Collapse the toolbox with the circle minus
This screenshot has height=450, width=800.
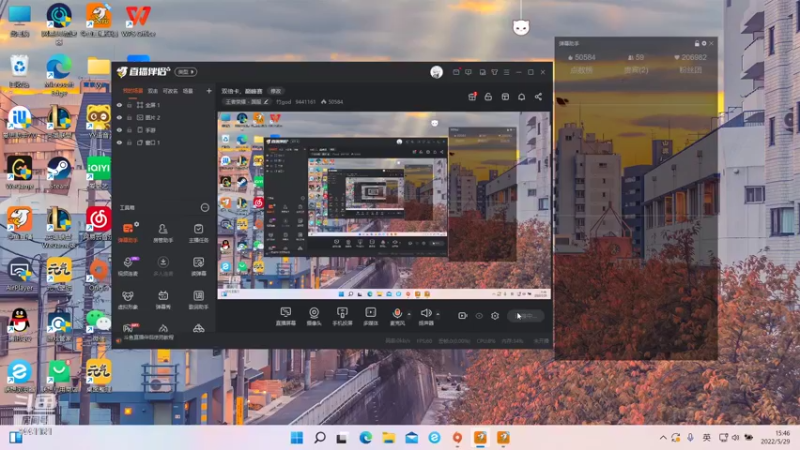tap(205, 207)
